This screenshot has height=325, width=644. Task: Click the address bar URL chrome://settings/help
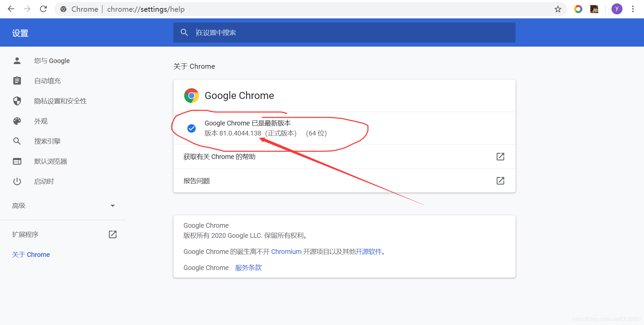(x=146, y=9)
